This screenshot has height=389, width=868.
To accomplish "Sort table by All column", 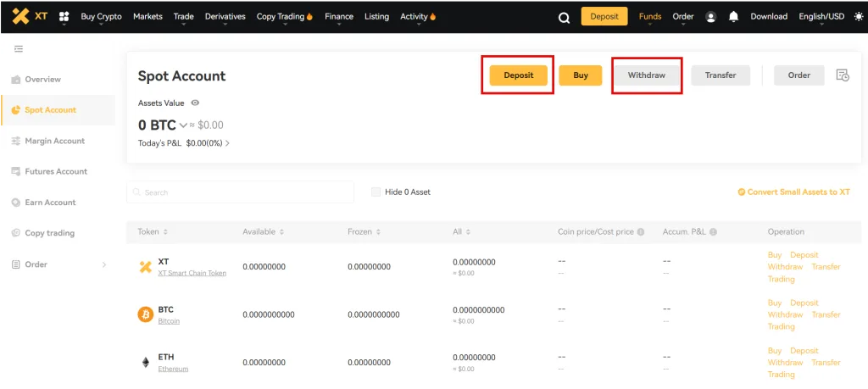I will coord(468,232).
